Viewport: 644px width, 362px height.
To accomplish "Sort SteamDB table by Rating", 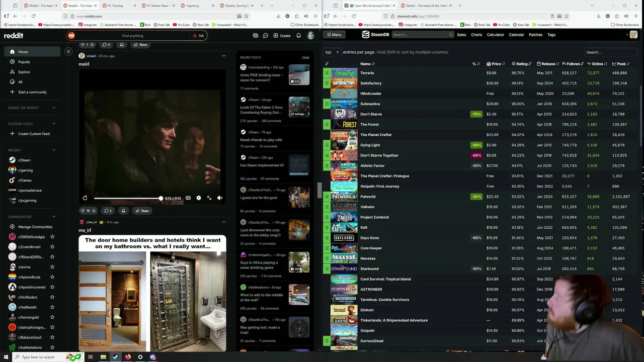I will tap(522, 64).
